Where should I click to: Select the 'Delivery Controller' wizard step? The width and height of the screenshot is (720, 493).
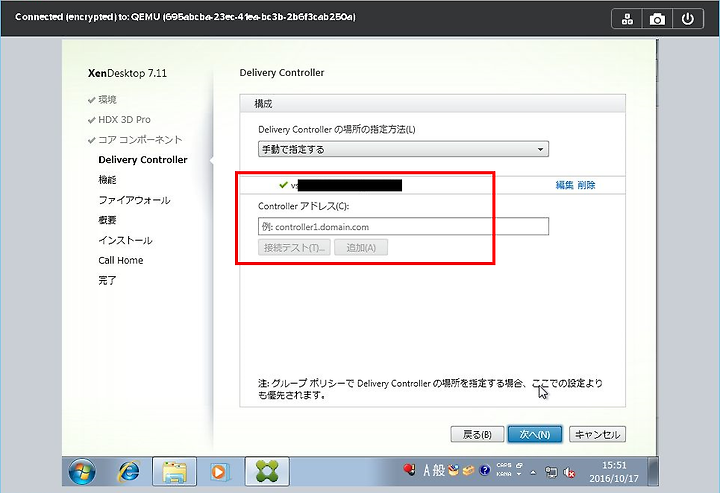coord(143,160)
